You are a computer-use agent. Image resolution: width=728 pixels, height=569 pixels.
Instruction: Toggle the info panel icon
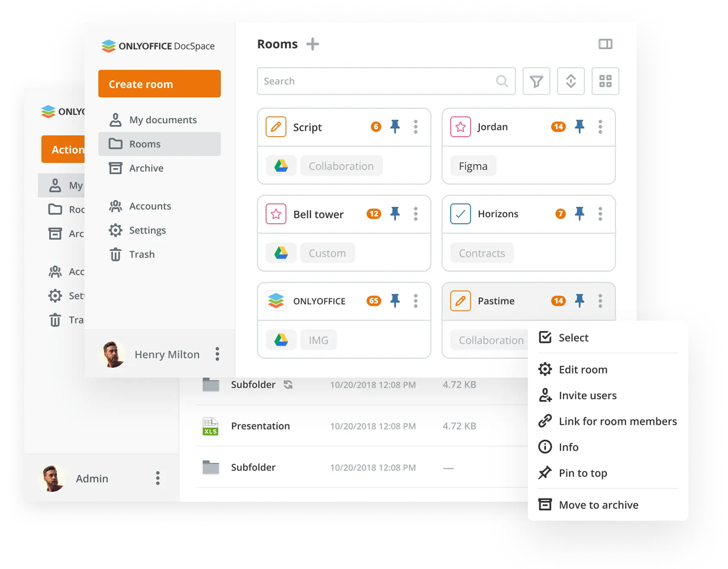point(605,44)
